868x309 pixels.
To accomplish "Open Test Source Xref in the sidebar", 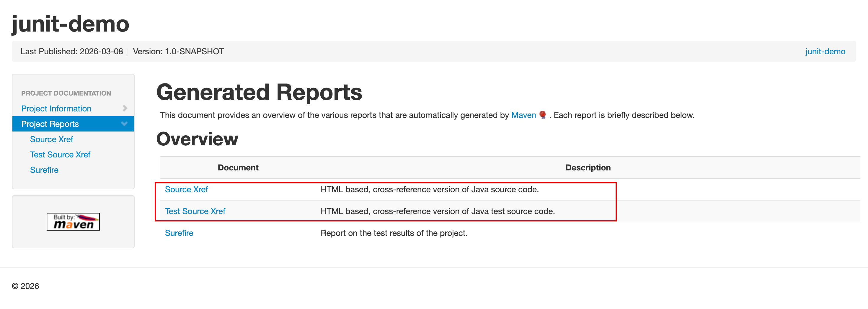I will pos(60,154).
